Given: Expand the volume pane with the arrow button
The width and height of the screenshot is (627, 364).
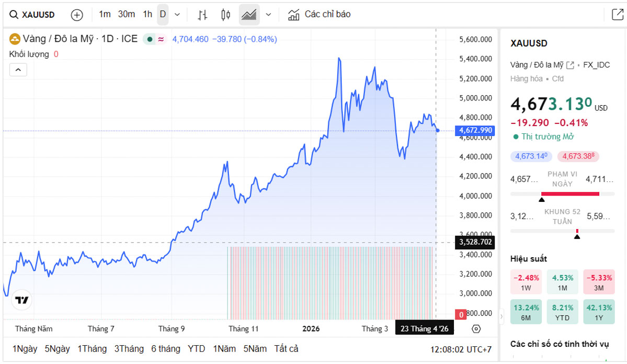Looking at the screenshot, I should pyautogui.click(x=18, y=69).
